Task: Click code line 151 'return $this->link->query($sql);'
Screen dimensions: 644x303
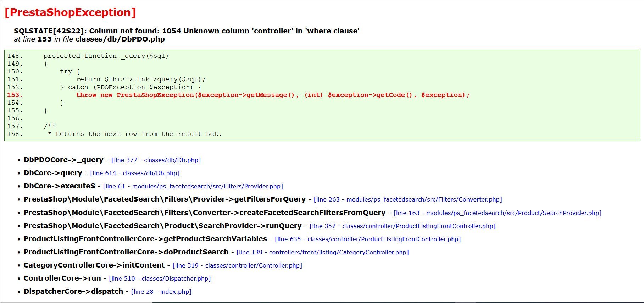Action: [x=106, y=79]
